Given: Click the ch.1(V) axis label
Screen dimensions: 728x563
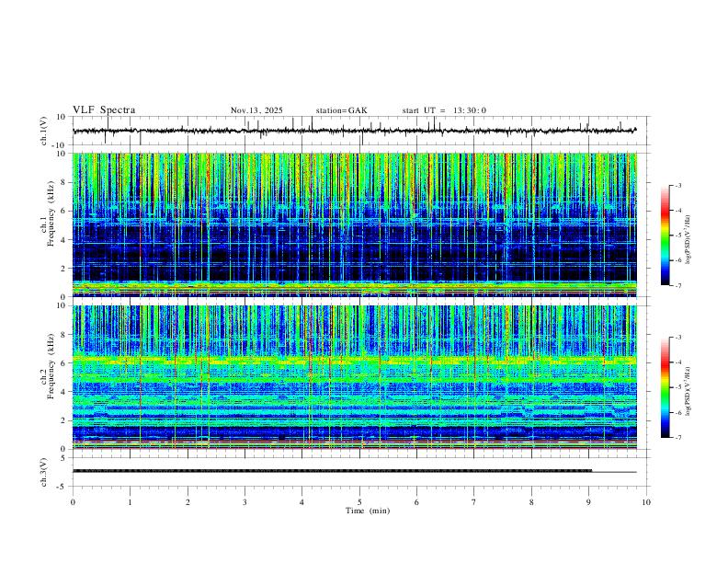Looking at the screenshot, I should pyautogui.click(x=44, y=131).
